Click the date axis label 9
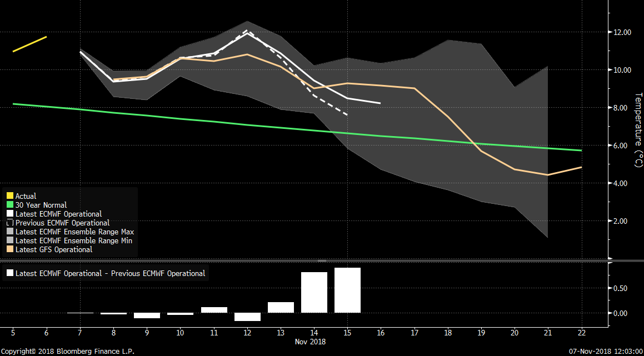The height and width of the screenshot is (356, 644). pyautogui.click(x=147, y=333)
